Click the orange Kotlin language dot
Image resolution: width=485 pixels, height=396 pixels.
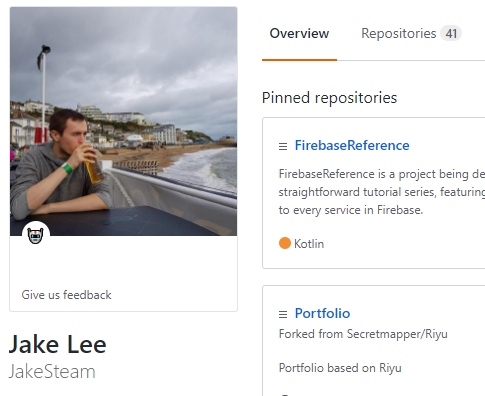pyautogui.click(x=285, y=243)
